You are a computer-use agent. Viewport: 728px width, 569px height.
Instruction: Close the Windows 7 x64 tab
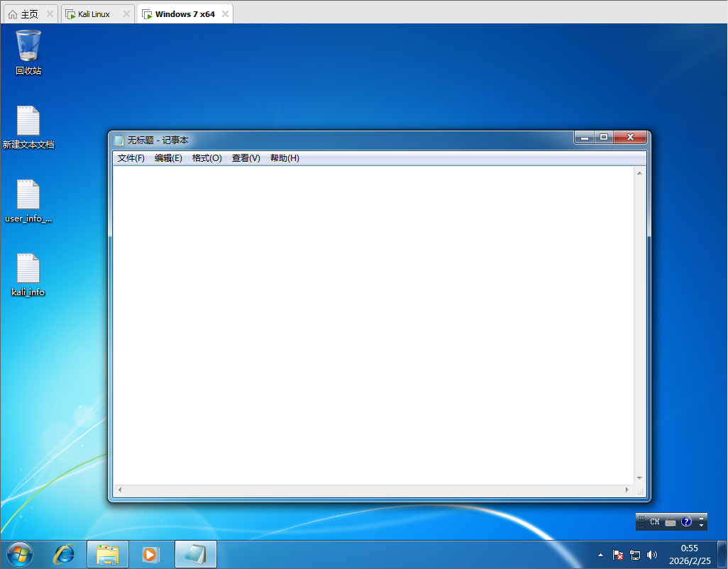tap(225, 14)
